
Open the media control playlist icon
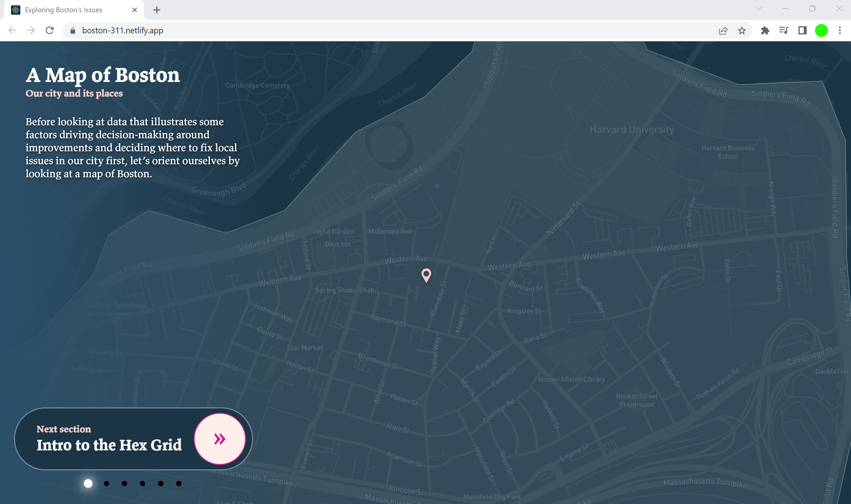(783, 31)
